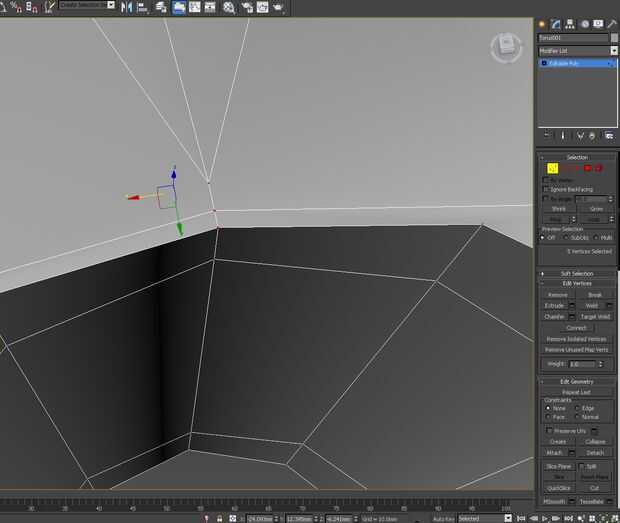
Task: Click Make Unique icon below stack
Action: coord(580,135)
